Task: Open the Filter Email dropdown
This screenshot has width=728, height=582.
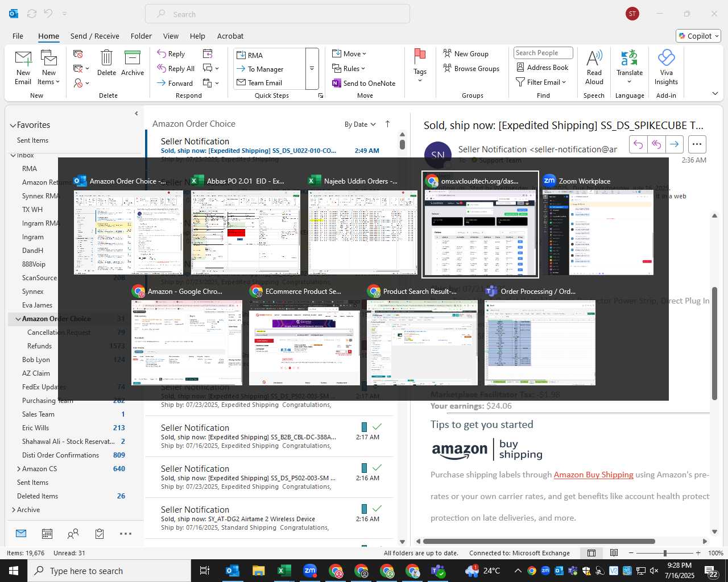Action: [541, 82]
